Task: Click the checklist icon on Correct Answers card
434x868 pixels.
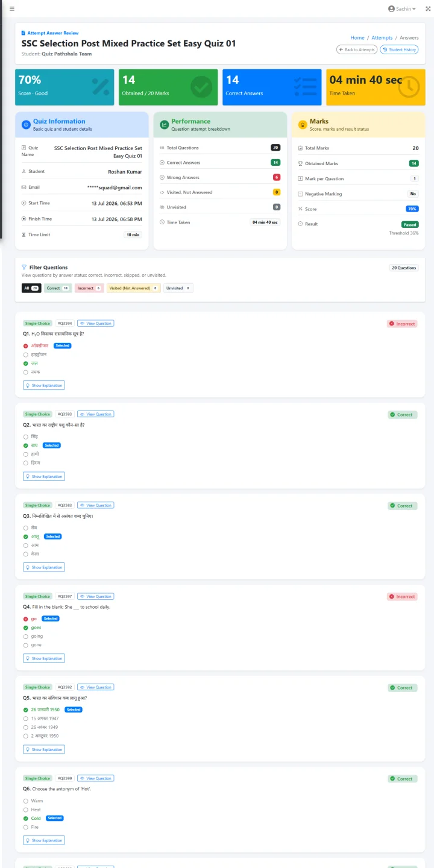Action: (x=305, y=87)
